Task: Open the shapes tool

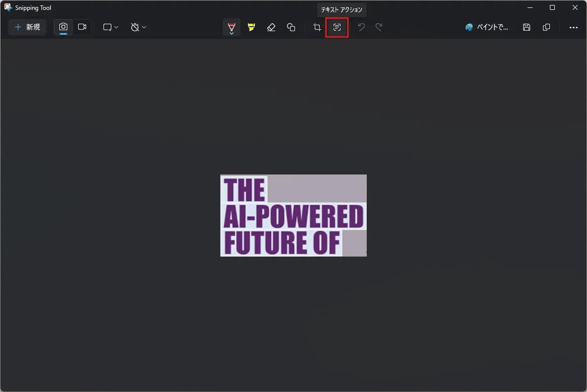Action: (x=291, y=27)
